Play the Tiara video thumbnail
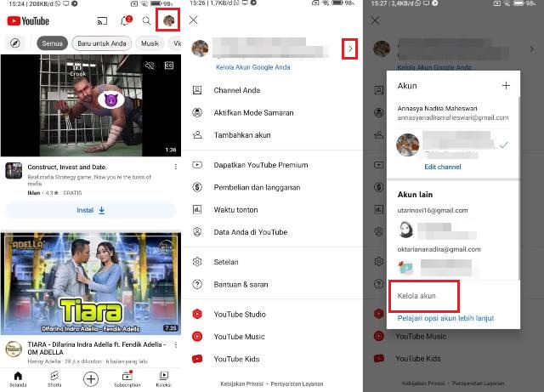 tap(91, 283)
